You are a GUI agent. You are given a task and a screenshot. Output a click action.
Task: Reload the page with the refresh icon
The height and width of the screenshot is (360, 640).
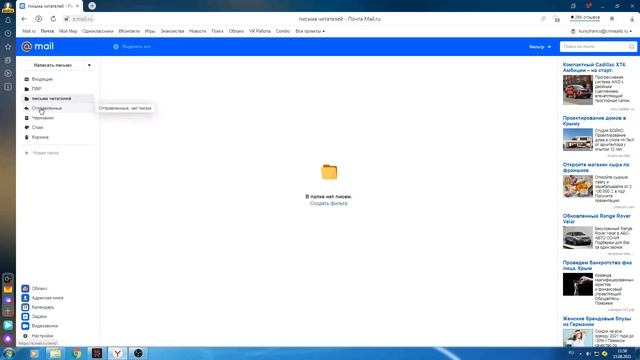coord(53,19)
